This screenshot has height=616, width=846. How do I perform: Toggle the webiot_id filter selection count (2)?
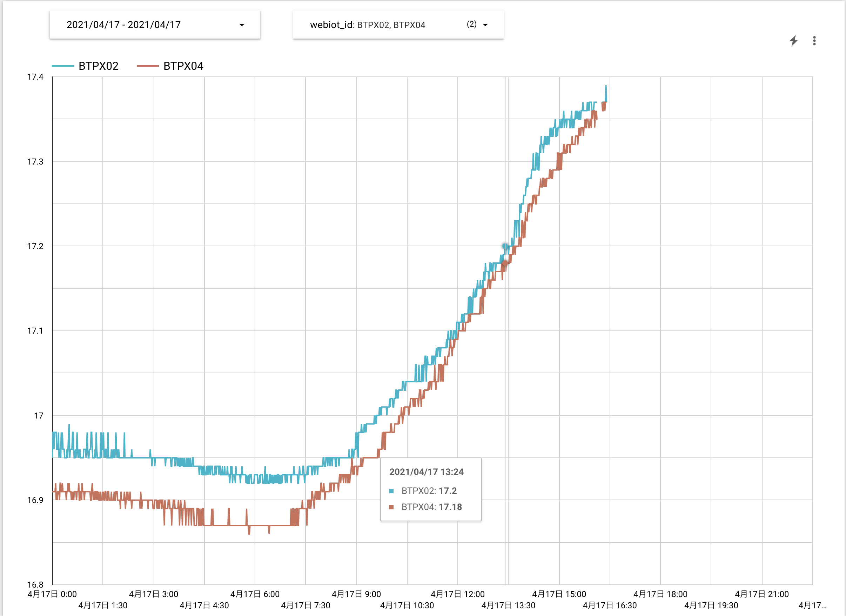point(471,25)
